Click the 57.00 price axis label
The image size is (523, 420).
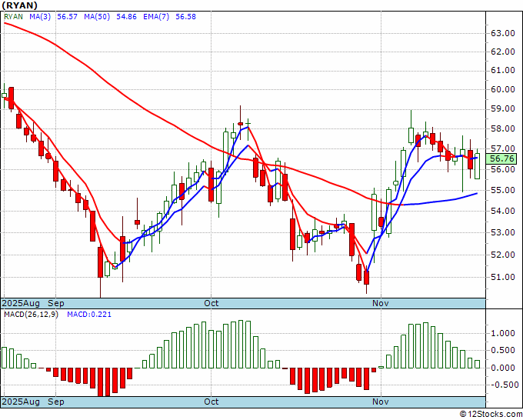503,148
